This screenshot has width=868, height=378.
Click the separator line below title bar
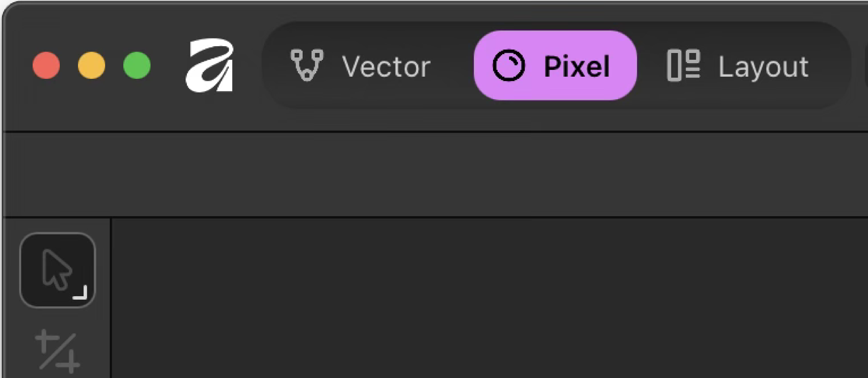coord(424,132)
